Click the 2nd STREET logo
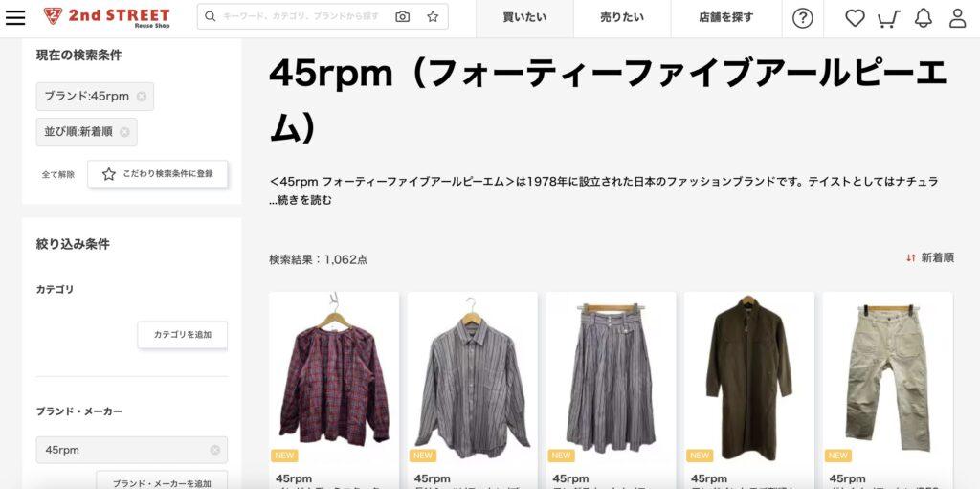 pos(107,17)
